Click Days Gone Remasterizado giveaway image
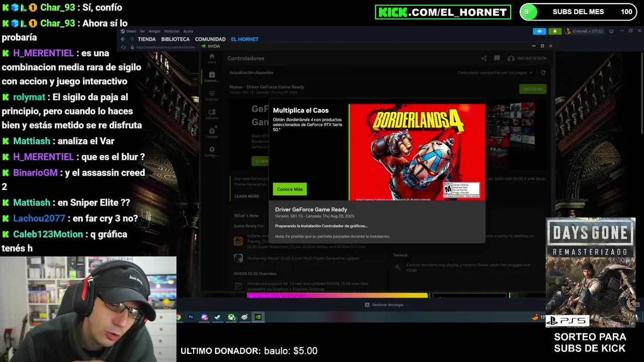This screenshot has height=362, width=644. [591, 272]
